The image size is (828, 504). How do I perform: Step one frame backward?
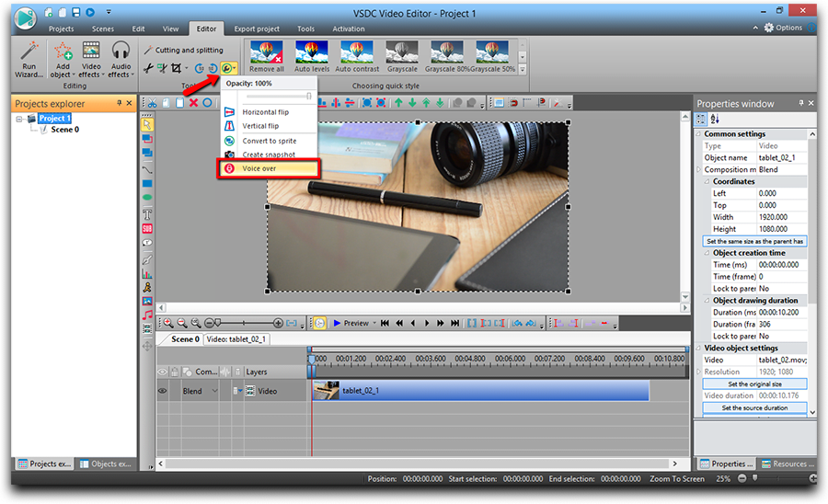pyautogui.click(x=413, y=323)
